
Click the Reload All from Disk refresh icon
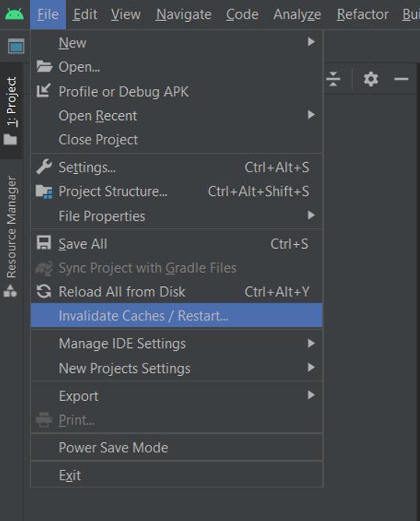click(x=44, y=292)
